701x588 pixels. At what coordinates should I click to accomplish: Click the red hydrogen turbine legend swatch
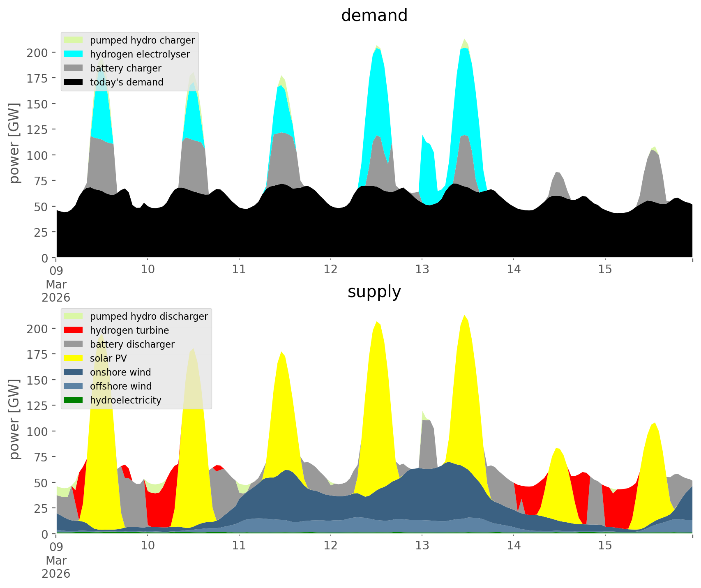click(74, 330)
